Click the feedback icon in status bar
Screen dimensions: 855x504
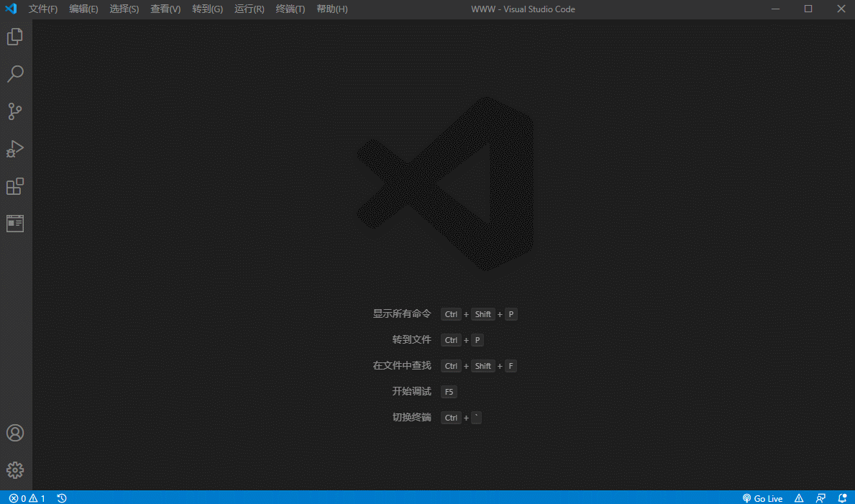coord(820,498)
